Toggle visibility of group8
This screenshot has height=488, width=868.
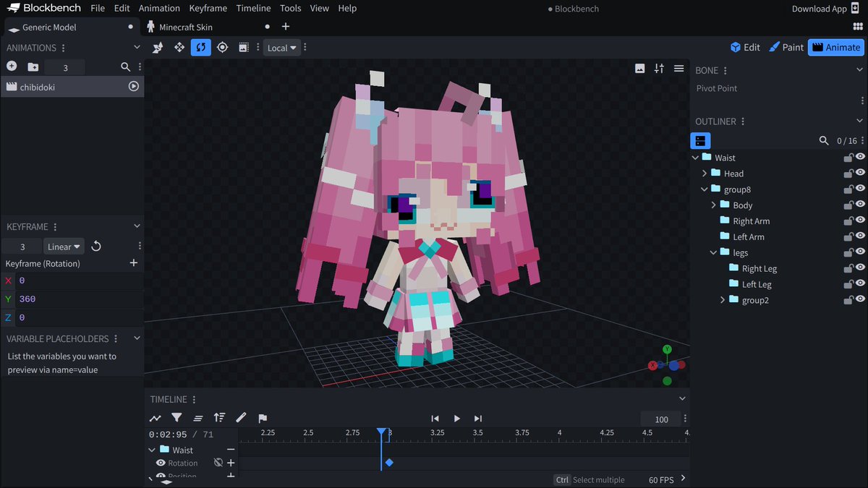(861, 189)
